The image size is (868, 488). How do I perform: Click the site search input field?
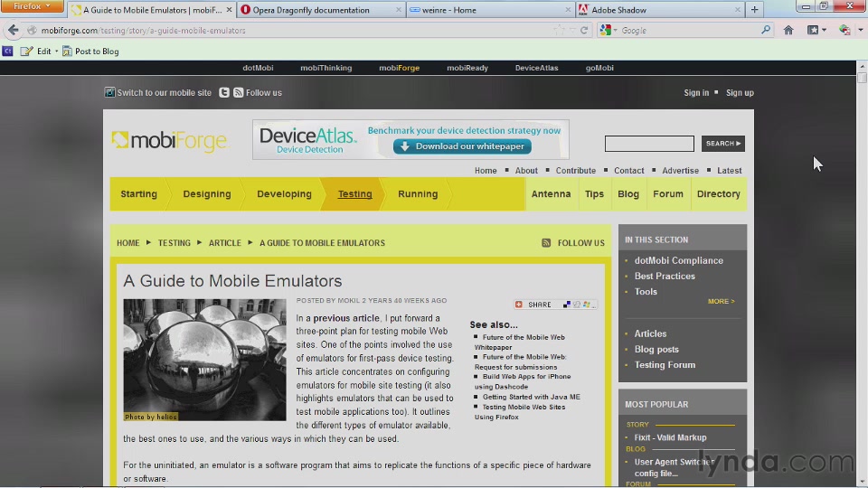point(649,144)
